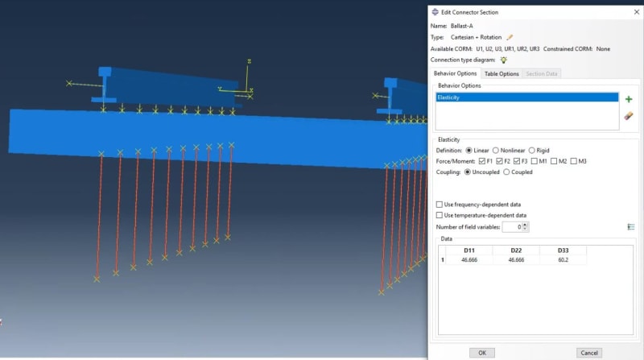644x360 pixels.
Task: Select row 1 header in Data table
Action: click(442, 259)
